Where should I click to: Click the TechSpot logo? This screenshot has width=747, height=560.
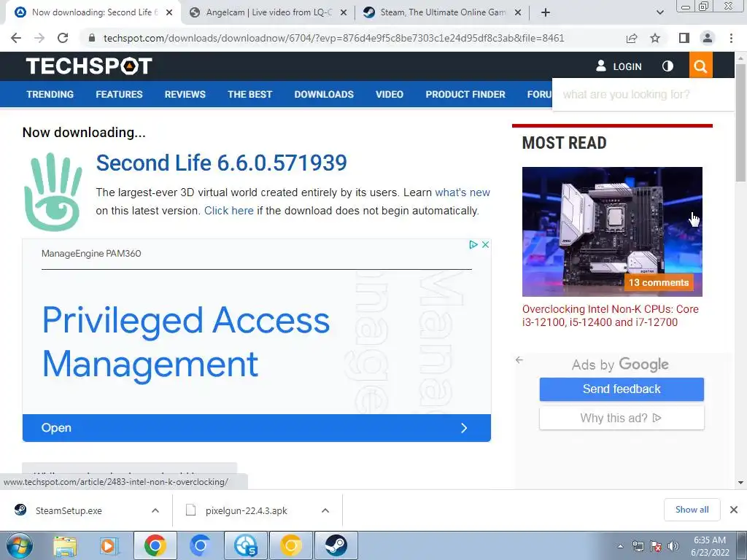point(89,66)
